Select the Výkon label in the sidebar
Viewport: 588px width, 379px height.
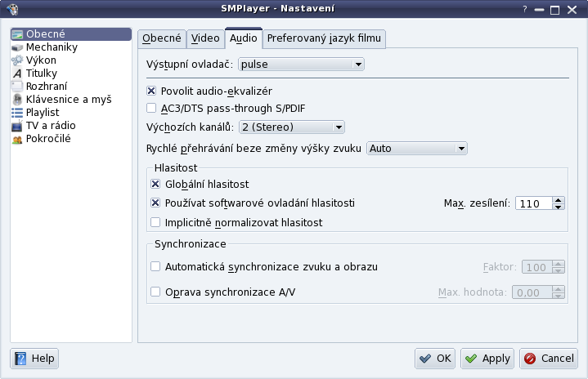(41, 60)
